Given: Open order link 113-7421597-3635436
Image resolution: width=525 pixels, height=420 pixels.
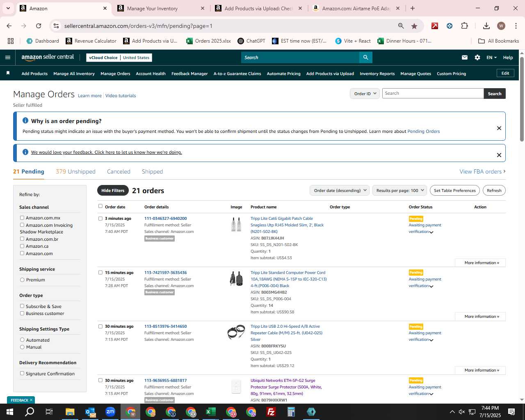Looking at the screenshot, I should 165,272.
